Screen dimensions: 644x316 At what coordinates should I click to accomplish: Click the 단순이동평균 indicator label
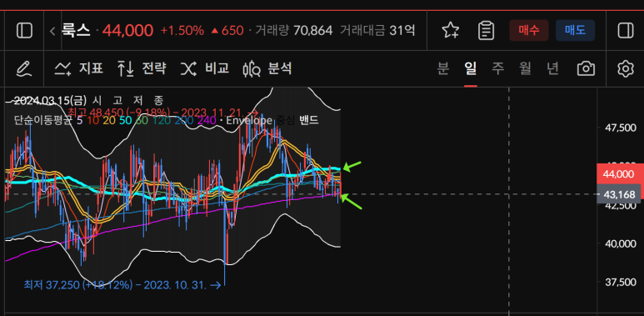point(43,120)
